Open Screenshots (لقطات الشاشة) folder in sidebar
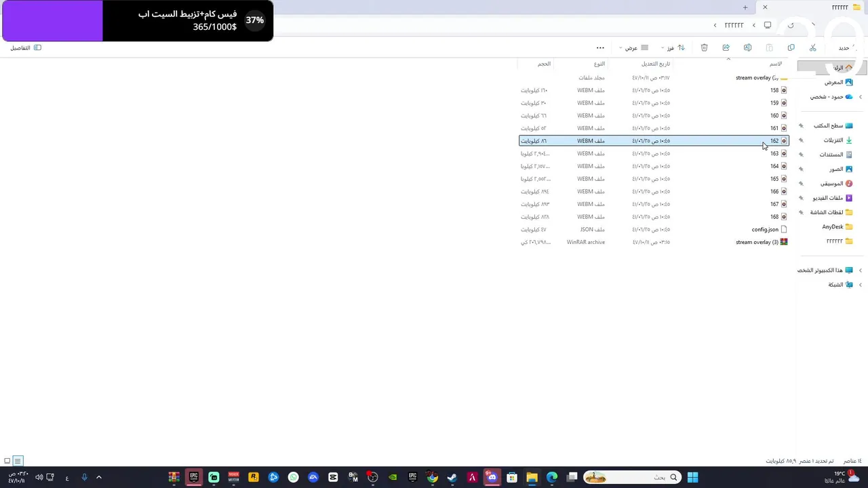 click(831, 212)
